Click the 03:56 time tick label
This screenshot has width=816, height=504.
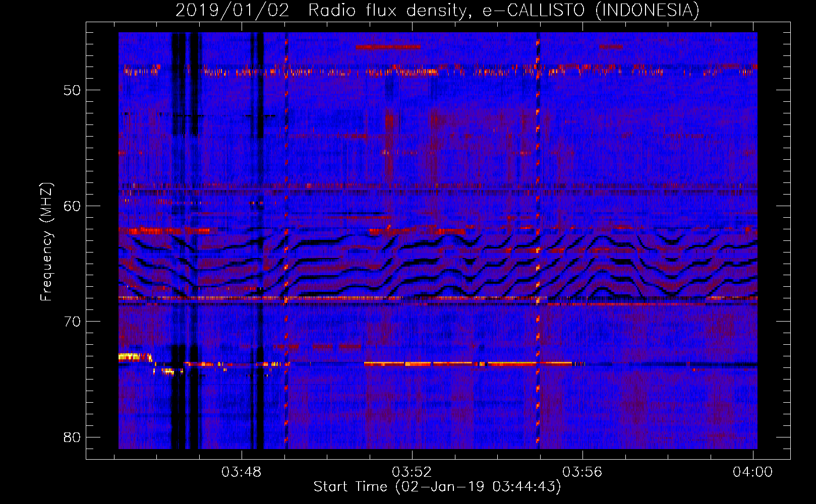pos(582,472)
